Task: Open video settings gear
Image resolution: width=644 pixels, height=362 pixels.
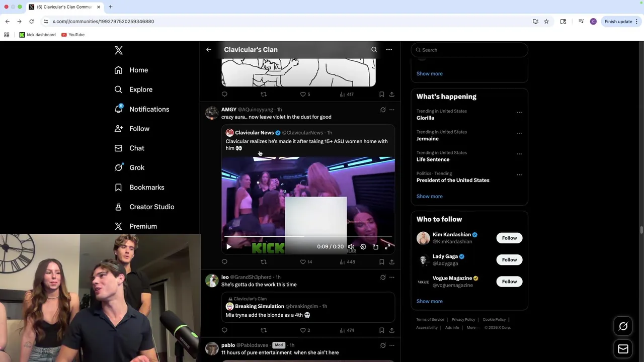Action: [363, 247]
